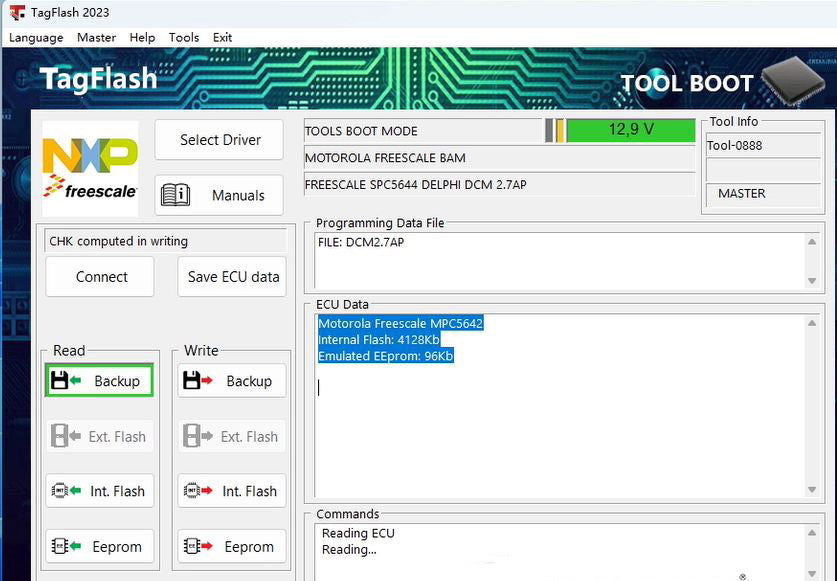The width and height of the screenshot is (837, 581).
Task: Click the Read Ext. Flash icon
Action: (x=65, y=436)
